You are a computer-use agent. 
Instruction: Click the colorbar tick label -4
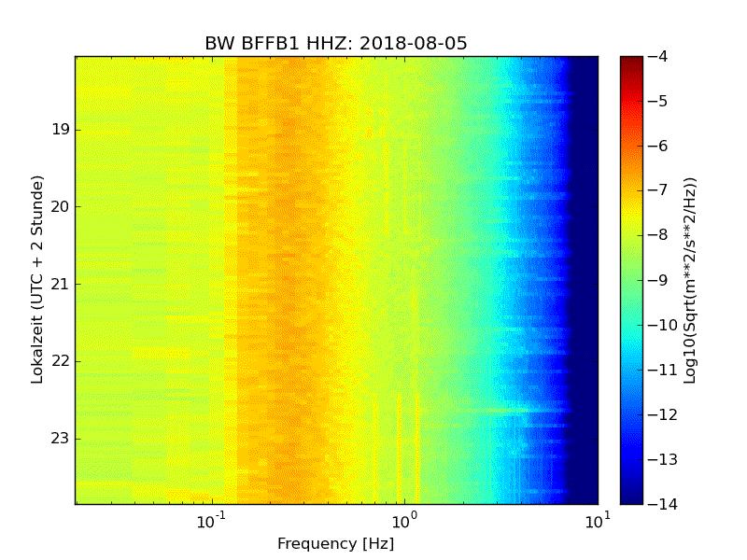(658, 56)
